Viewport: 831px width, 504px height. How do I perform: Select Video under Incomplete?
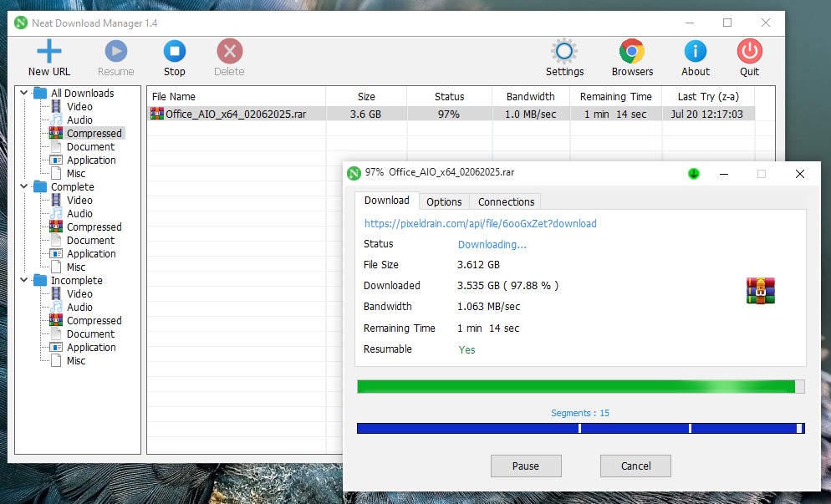(79, 293)
